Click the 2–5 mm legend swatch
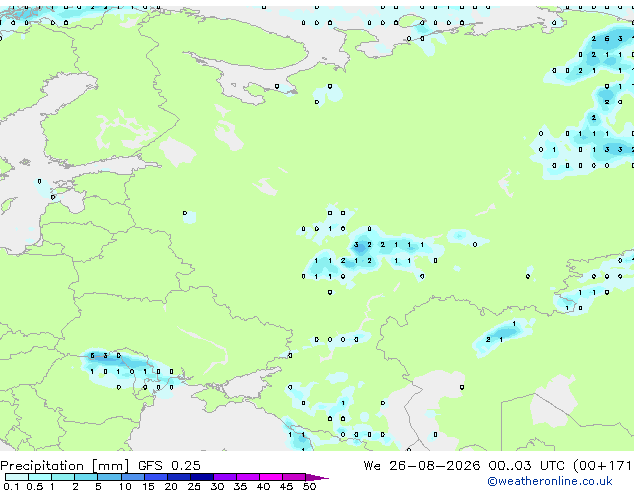 (86, 477)
